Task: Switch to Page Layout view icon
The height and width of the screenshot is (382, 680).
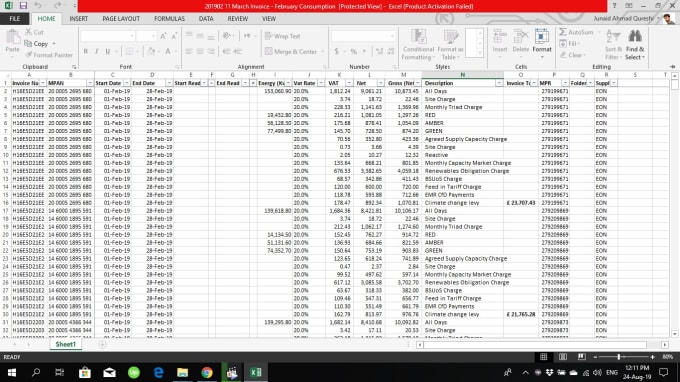Action: pos(562,356)
